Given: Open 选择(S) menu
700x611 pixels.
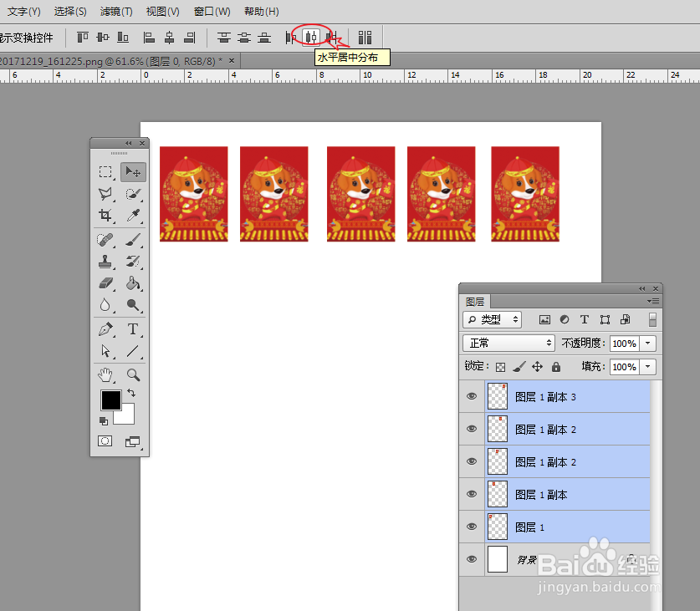Looking at the screenshot, I should pos(70,12).
